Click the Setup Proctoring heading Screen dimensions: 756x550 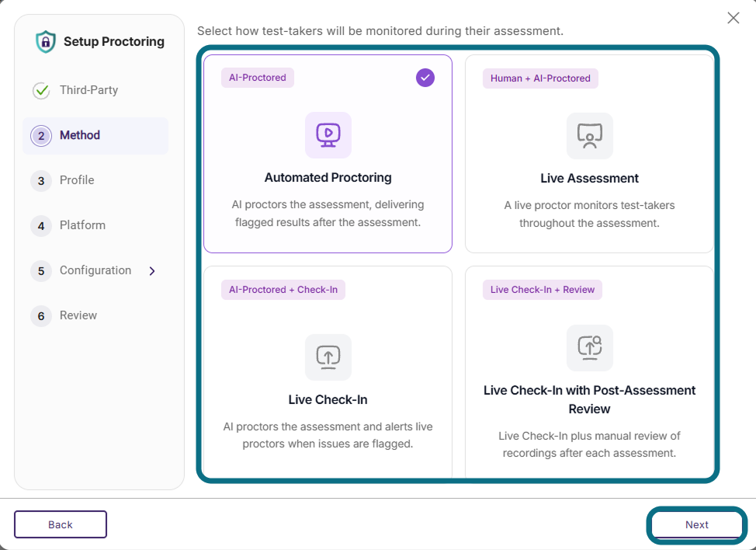[114, 41]
